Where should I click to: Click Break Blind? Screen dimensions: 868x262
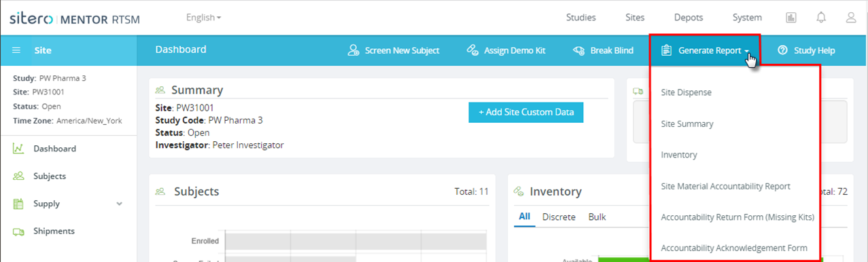[x=603, y=50]
